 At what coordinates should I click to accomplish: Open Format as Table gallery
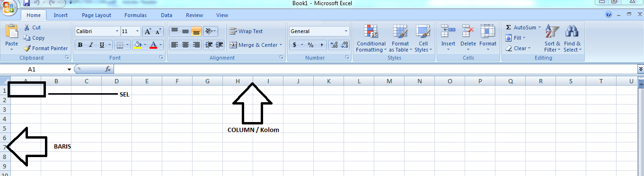pyautogui.click(x=400, y=38)
